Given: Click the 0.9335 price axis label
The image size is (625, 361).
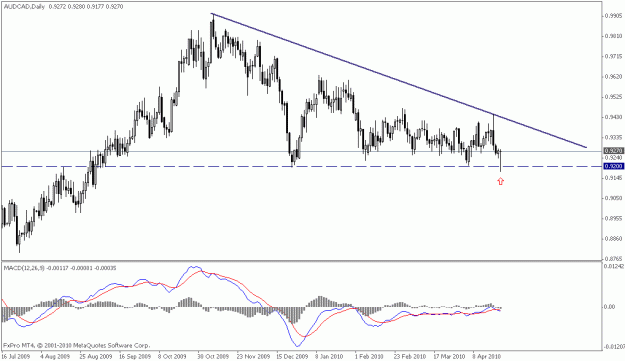Looking at the screenshot, I should 613,137.
